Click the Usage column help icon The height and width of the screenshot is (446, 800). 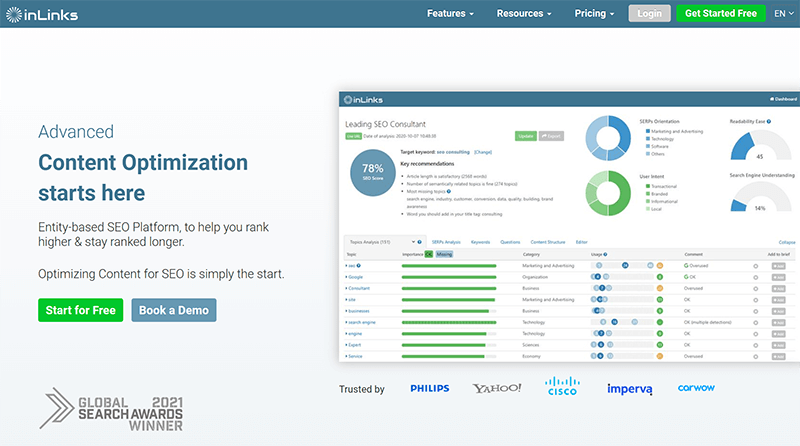pyautogui.click(x=605, y=254)
